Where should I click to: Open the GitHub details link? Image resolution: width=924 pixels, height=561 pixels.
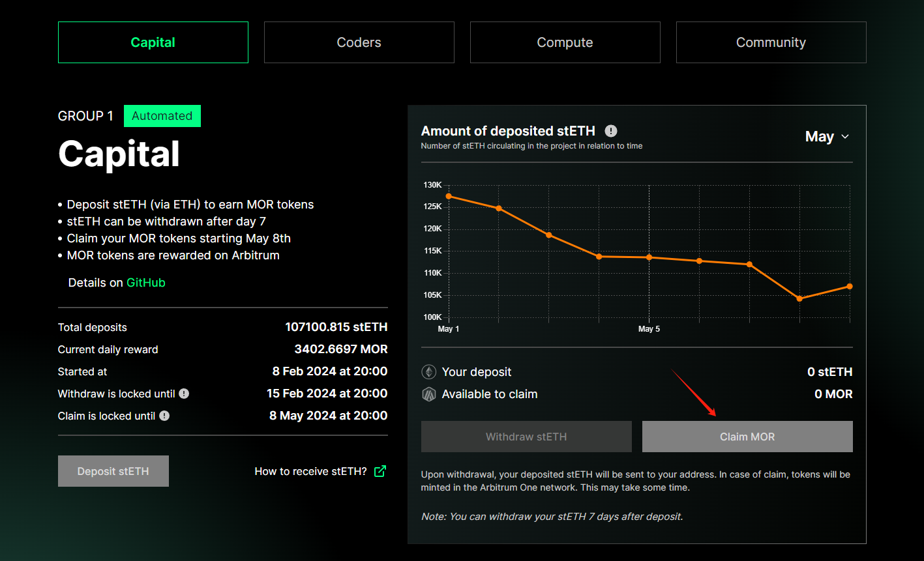click(x=145, y=283)
